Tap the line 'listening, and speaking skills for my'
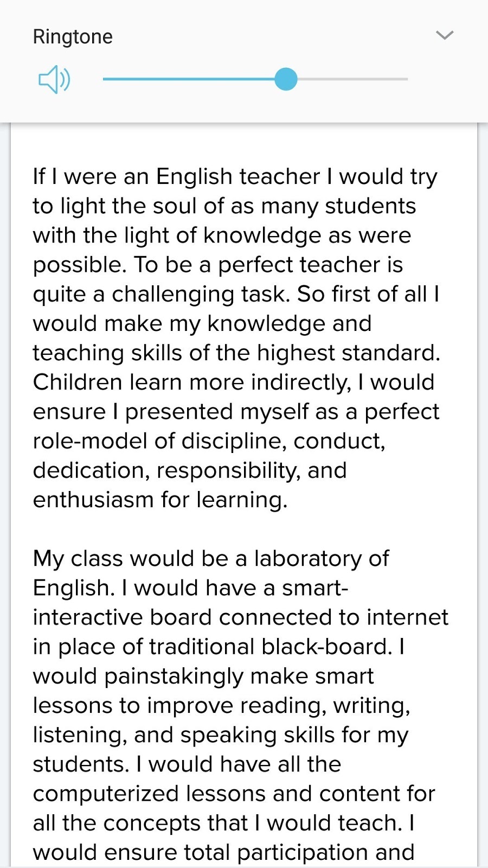488x868 pixels. tap(220, 735)
